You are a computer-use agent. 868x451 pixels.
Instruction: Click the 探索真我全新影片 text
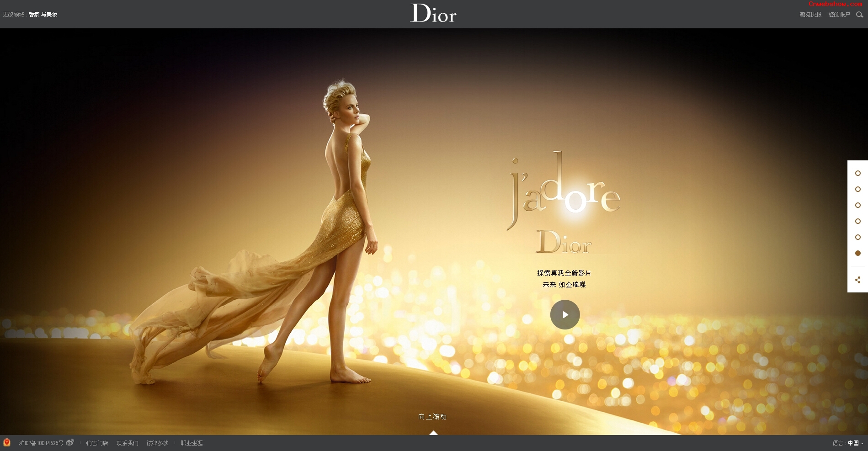tap(564, 273)
